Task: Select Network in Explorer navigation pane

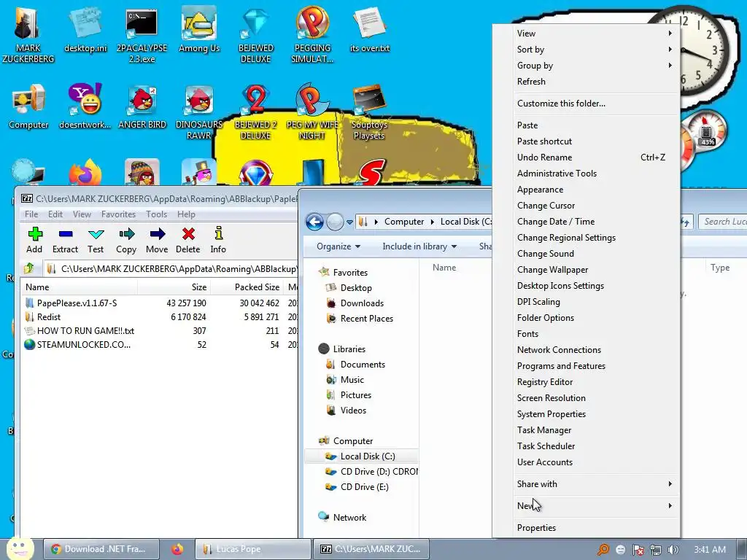Action: point(349,518)
